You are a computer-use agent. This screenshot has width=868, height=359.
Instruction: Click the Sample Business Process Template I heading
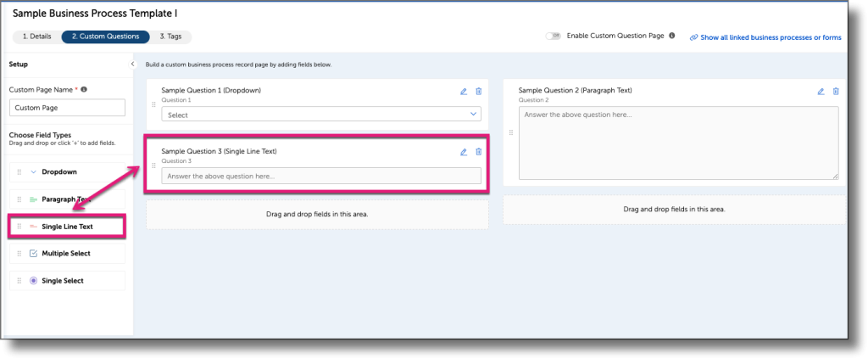95,14
